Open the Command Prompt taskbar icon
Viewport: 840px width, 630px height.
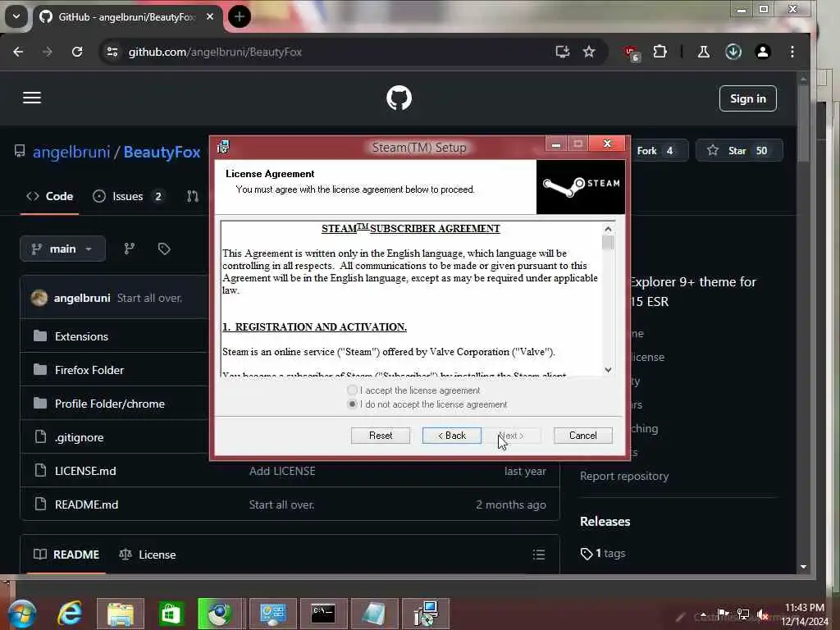click(323, 614)
